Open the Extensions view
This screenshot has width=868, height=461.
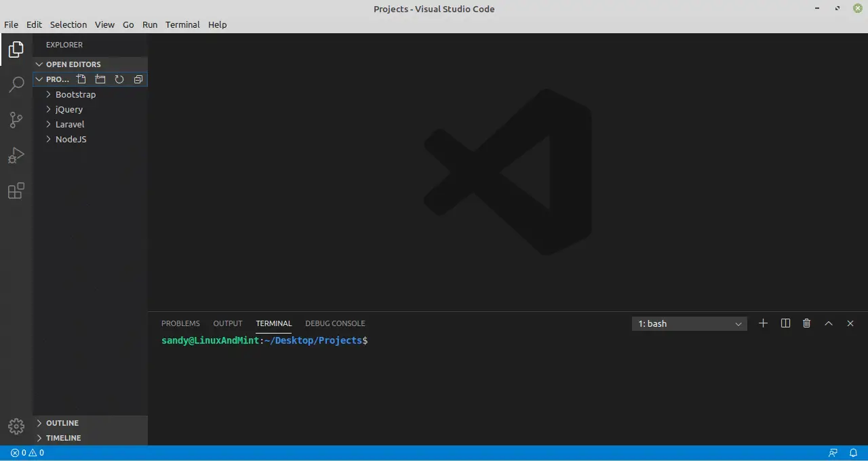coord(16,191)
